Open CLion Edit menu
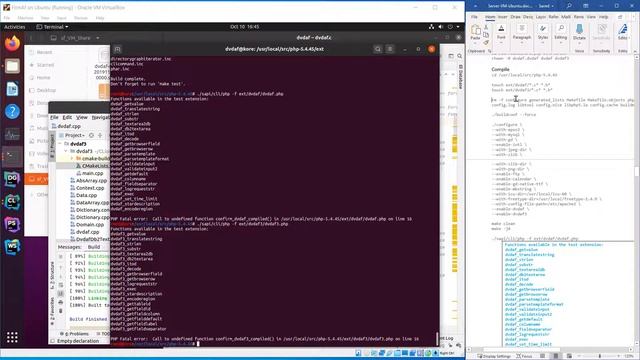This screenshot has height=360, width=640. coord(67,117)
